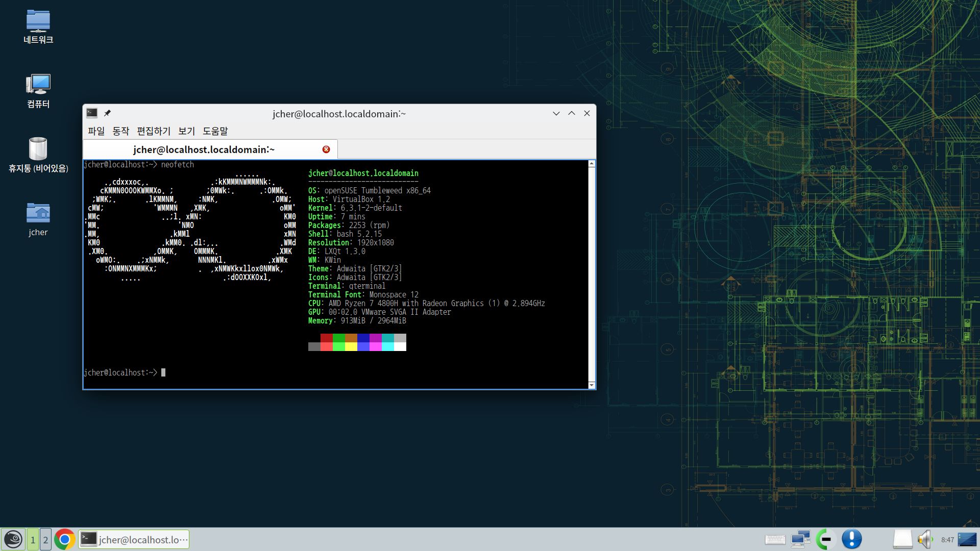Click the DE: LXQt 1.3.0 line
The image size is (980, 551).
(x=337, y=251)
